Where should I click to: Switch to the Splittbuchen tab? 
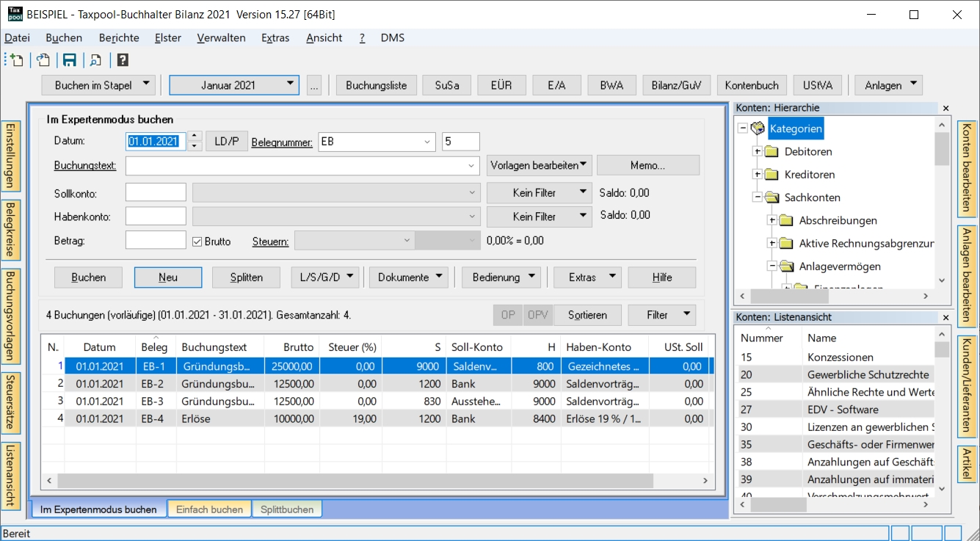tap(287, 509)
